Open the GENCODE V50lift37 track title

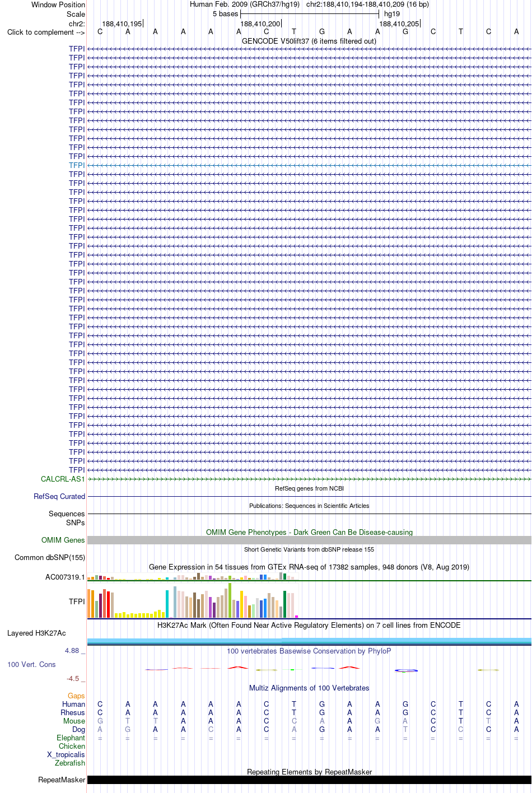pyautogui.click(x=309, y=41)
